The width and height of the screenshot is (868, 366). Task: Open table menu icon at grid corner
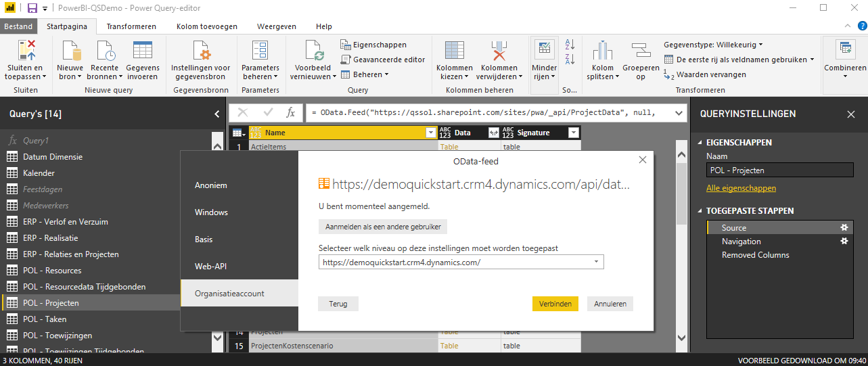(239, 133)
